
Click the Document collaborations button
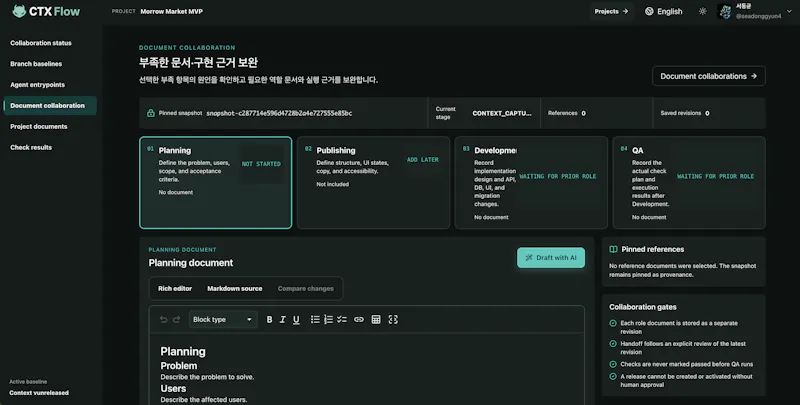click(x=709, y=76)
